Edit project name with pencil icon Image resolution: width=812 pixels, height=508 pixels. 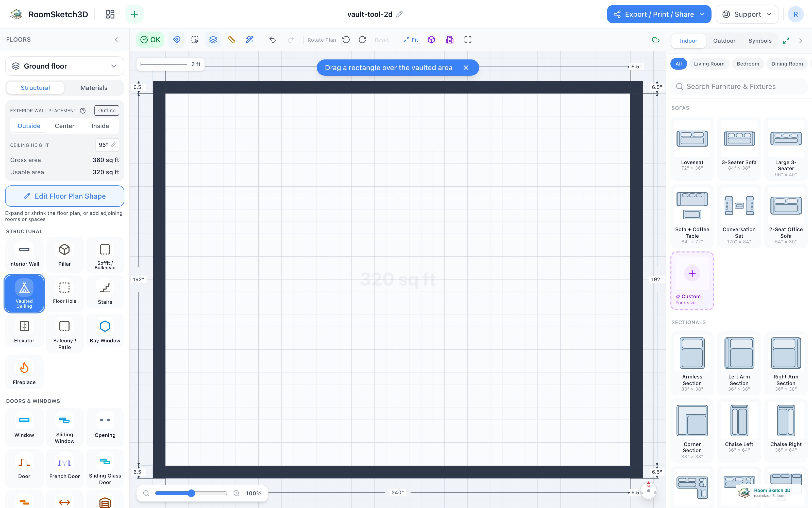(399, 14)
